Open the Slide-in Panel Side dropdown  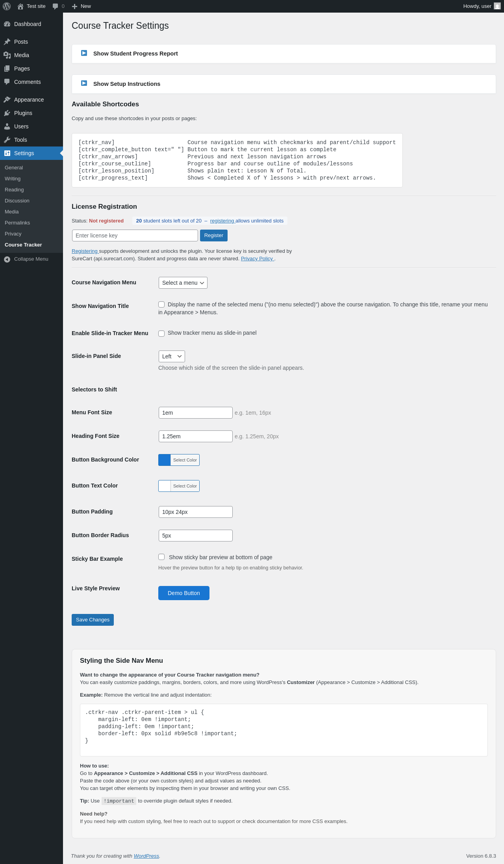point(172,356)
